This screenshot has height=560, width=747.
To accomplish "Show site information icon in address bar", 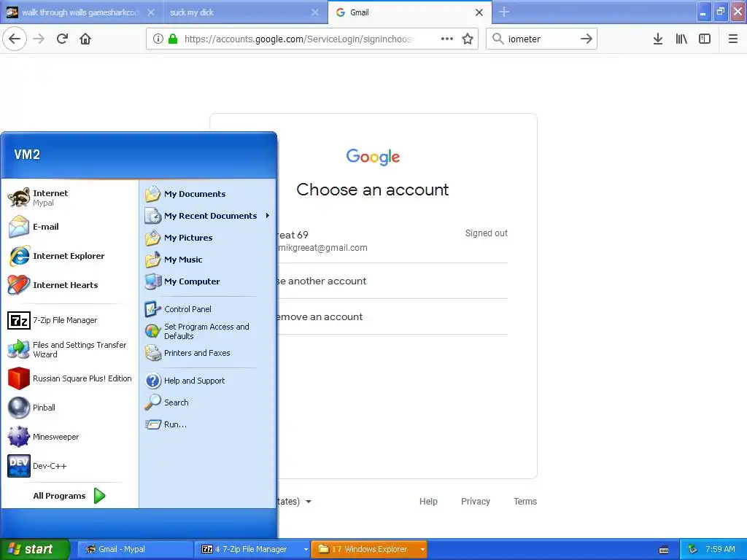I will pyautogui.click(x=158, y=39).
